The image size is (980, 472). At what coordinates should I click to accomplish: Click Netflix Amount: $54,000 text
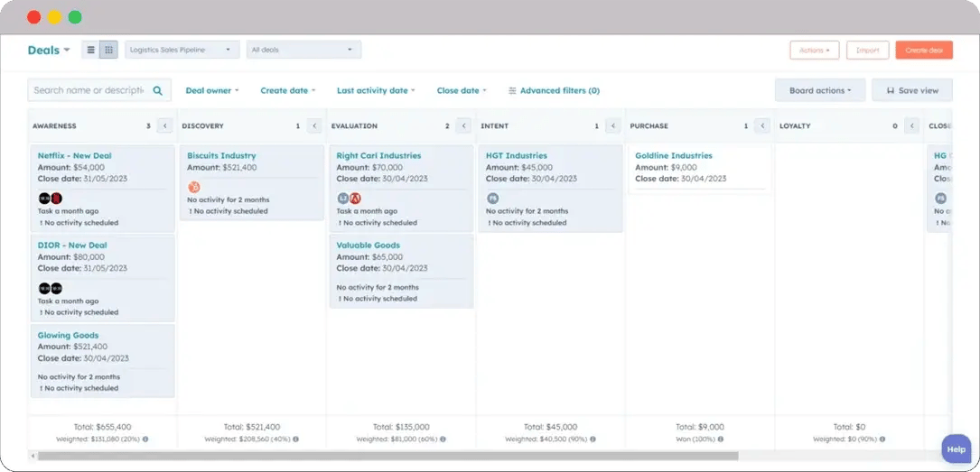tap(71, 167)
